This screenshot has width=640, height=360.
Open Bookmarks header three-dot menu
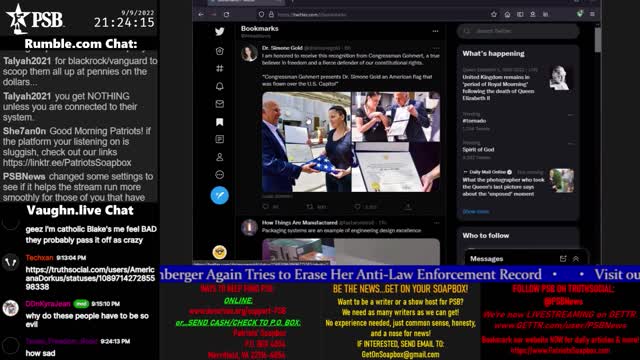tap(436, 31)
